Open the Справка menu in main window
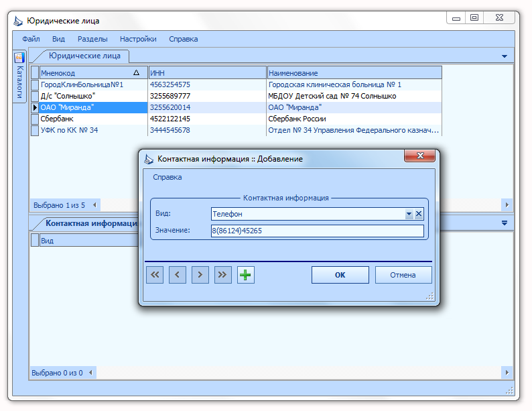532x411 pixels. pos(183,39)
